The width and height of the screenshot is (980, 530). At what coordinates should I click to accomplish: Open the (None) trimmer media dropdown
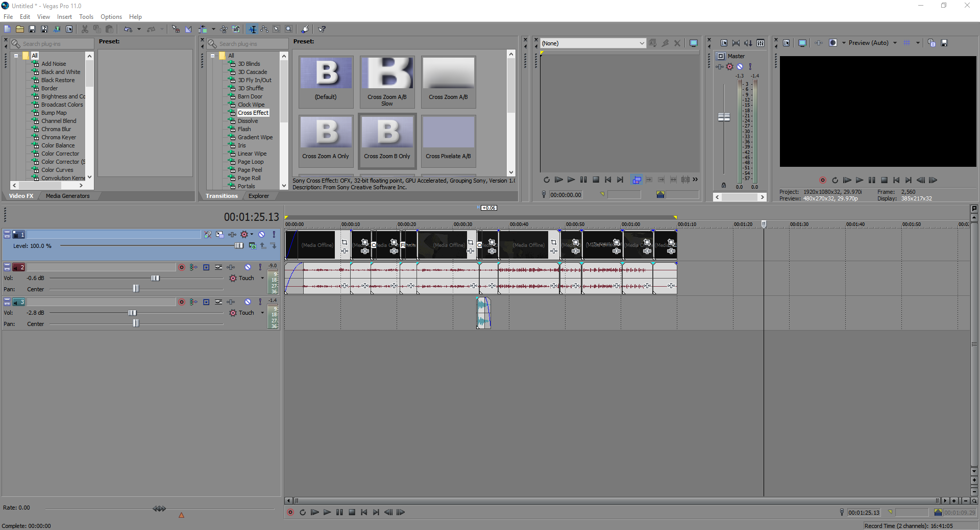[x=642, y=43]
